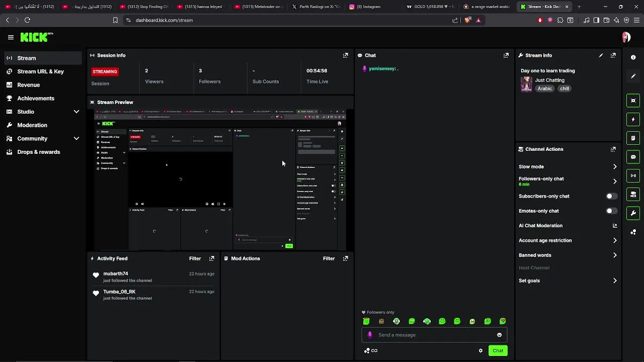The width and height of the screenshot is (644, 362).
Task: Click the red STREAMING status badge
Action: pos(105,71)
